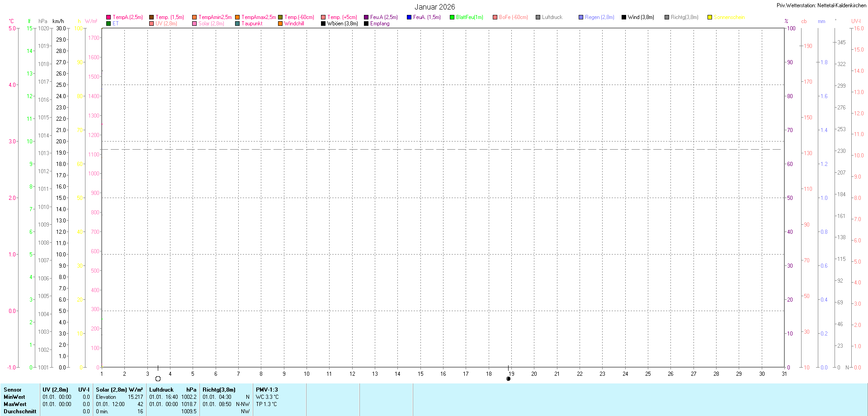The height and width of the screenshot is (416, 868).
Task: Click the new moon symbol near day 19
Action: (508, 379)
